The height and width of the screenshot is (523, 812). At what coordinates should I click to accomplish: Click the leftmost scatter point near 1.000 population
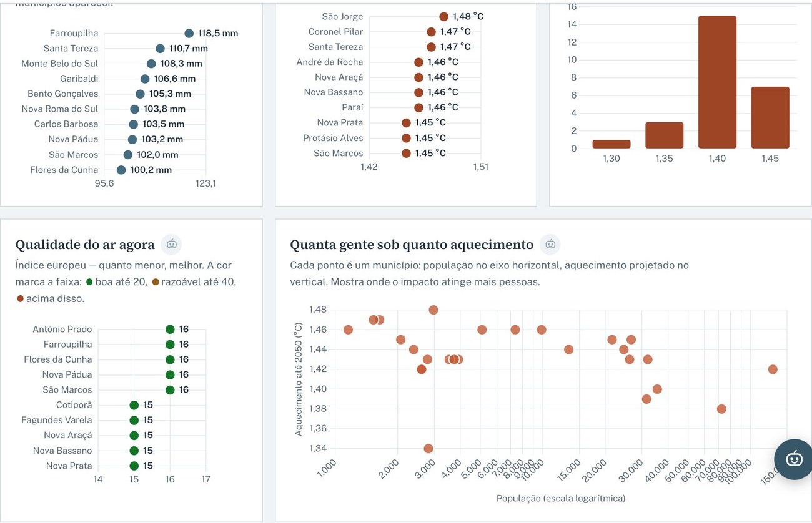(x=348, y=330)
